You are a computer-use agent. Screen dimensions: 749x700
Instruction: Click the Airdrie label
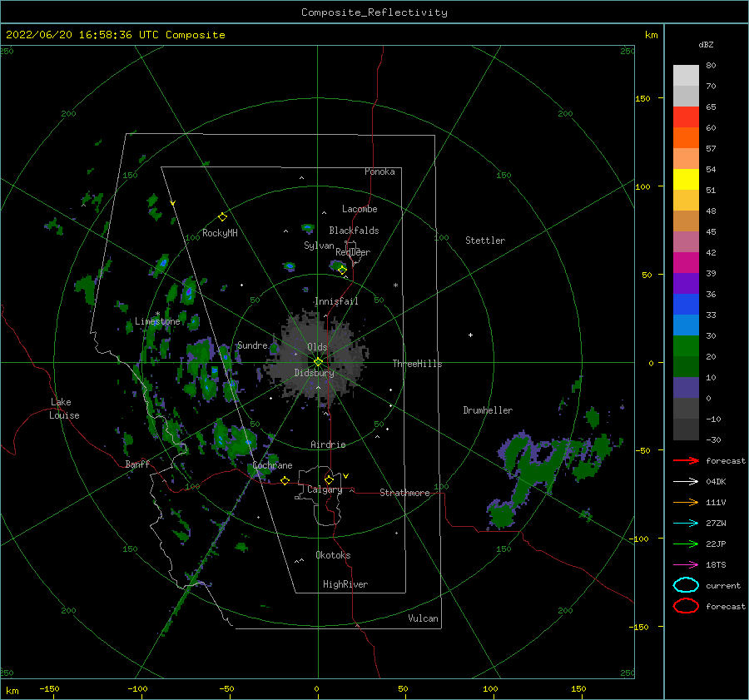(328, 444)
